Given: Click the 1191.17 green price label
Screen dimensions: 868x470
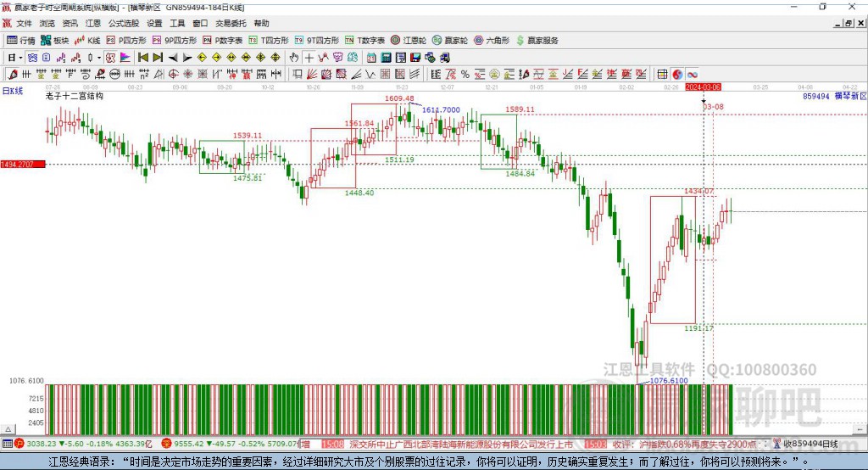Looking at the screenshot, I should tap(699, 328).
